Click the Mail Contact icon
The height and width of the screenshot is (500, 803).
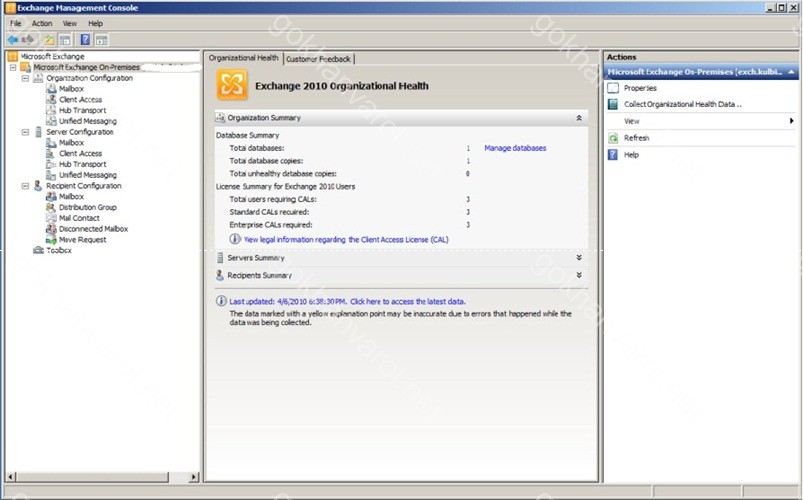[x=51, y=218]
